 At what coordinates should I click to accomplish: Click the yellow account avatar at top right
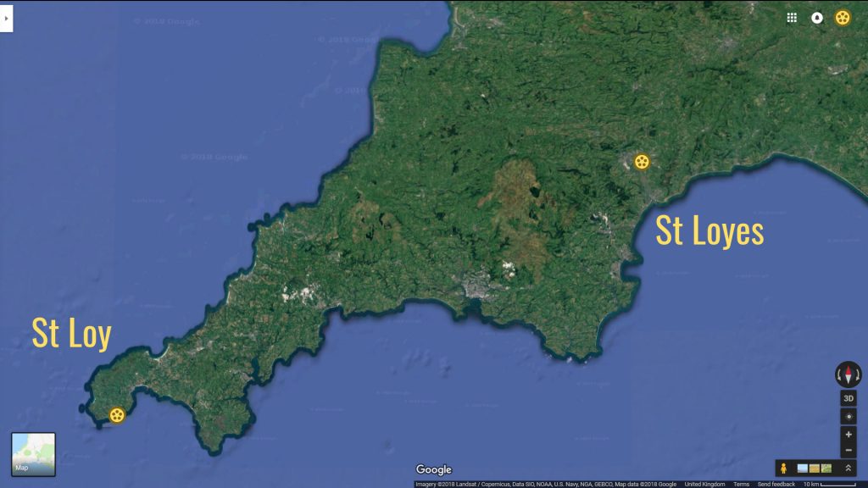[842, 18]
